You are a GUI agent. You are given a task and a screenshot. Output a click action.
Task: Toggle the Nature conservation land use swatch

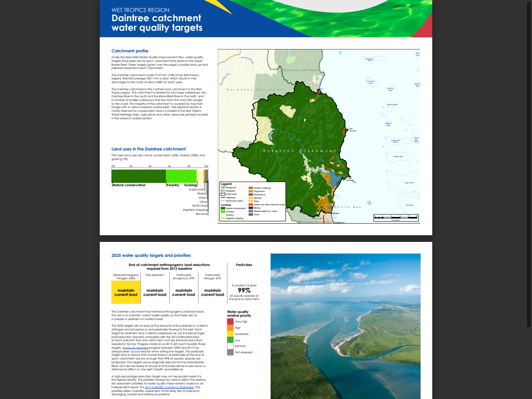pos(223,208)
